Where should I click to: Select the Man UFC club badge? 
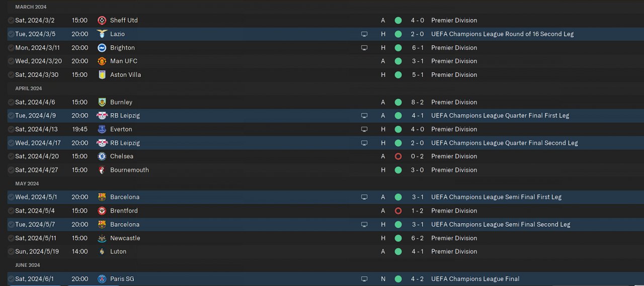(102, 61)
